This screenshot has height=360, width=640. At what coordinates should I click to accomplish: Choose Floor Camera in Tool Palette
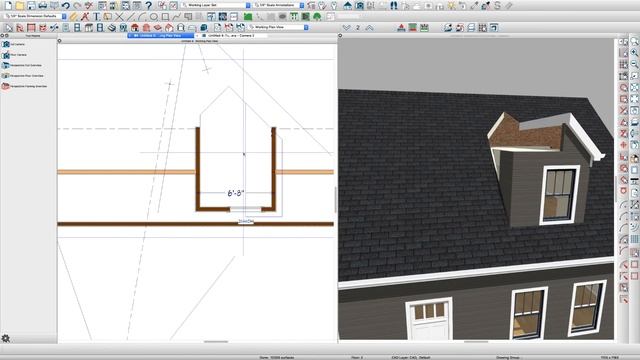[x=14, y=54]
